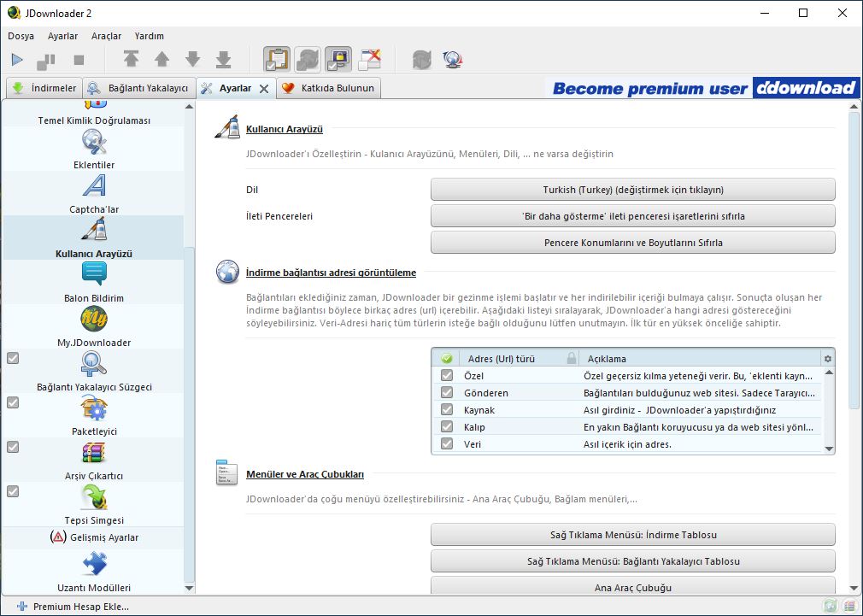Viewport: 863px width, 616px height.
Task: Open the Ayarlar menu in the menu bar
Action: [62, 36]
